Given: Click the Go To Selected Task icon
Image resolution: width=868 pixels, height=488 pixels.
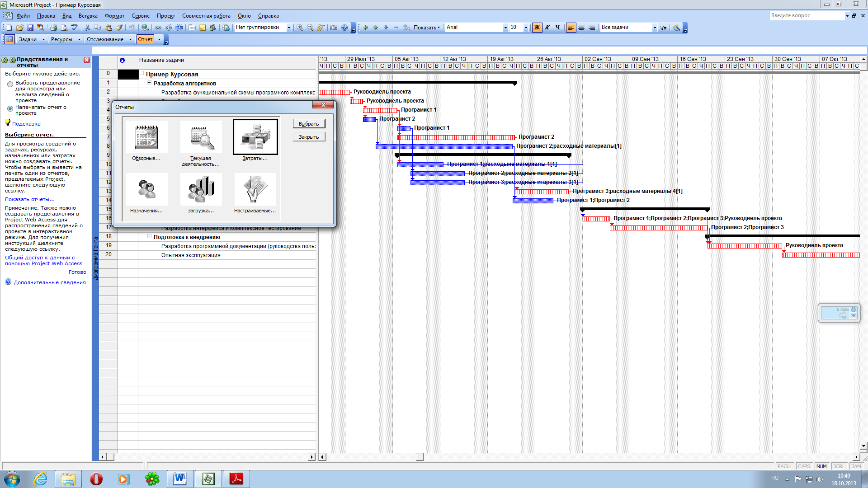Looking at the screenshot, I should (x=321, y=28).
